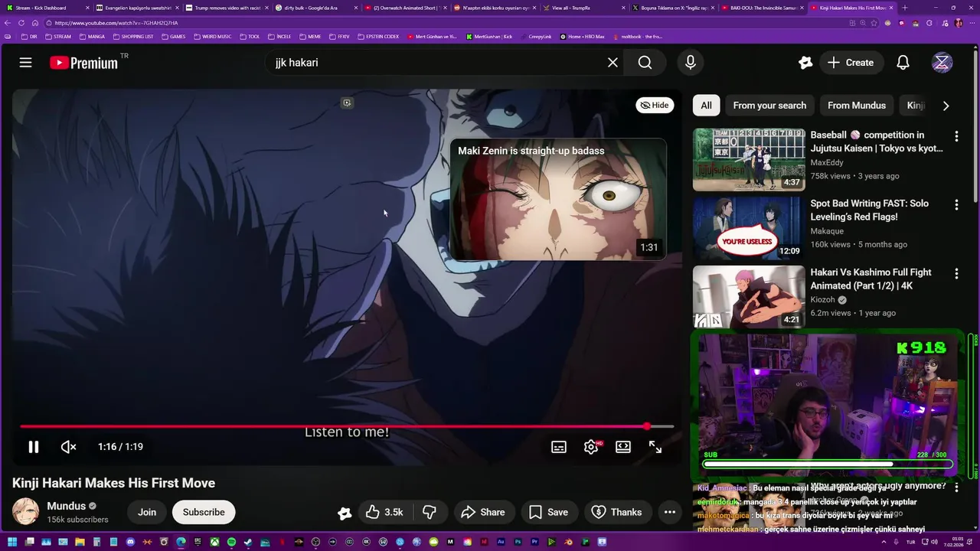
Task: Go back with the browser back arrow
Action: (8, 23)
